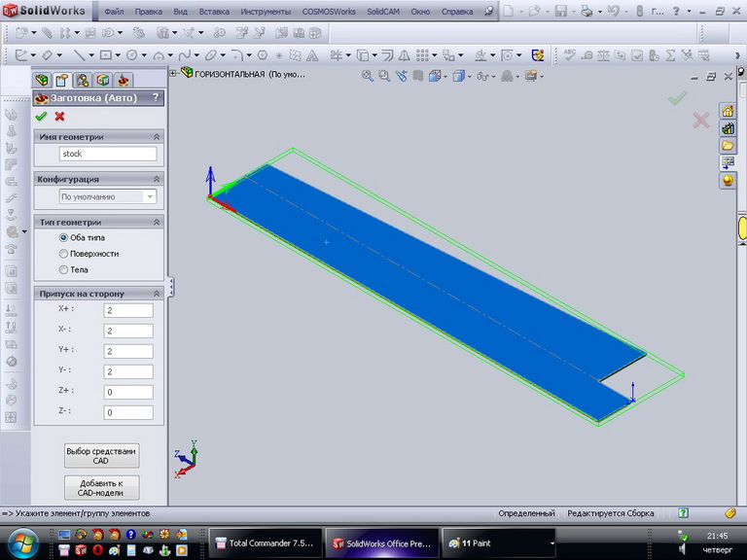Image resolution: width=747 pixels, height=560 pixels.
Task: Open the Вид menu
Action: click(181, 12)
